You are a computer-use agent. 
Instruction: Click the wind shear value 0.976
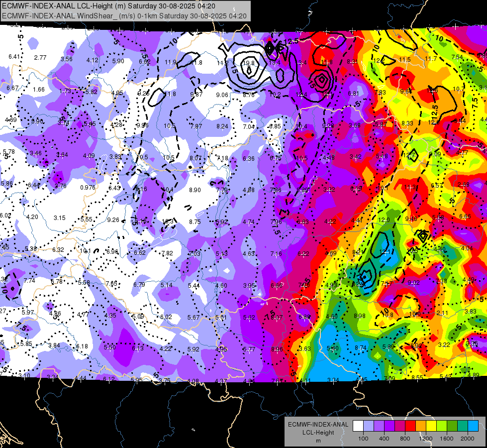pos(88,187)
